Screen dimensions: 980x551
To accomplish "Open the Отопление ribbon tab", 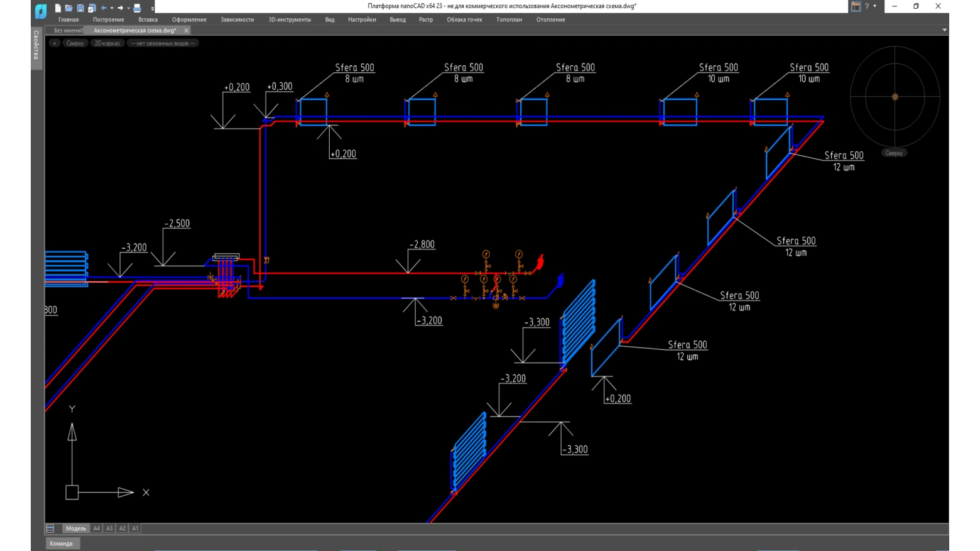I will click(x=550, y=19).
